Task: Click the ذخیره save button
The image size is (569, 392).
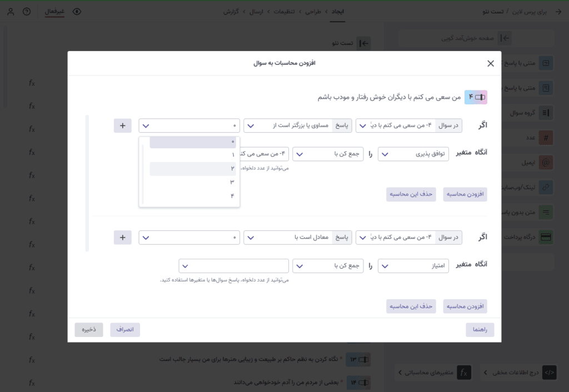Action: [x=89, y=330]
